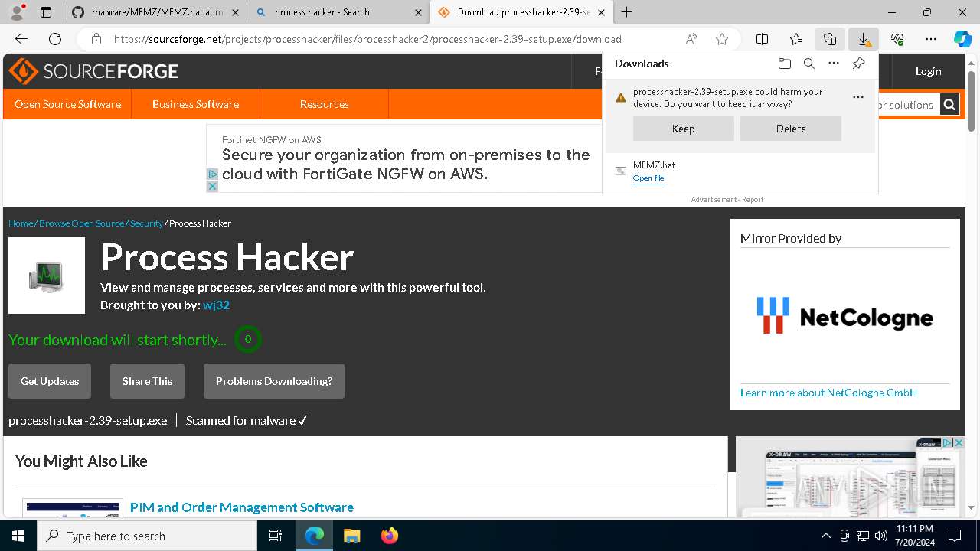Open File Explorer from taskbar
Viewport: 980px width, 551px height.
tap(351, 536)
